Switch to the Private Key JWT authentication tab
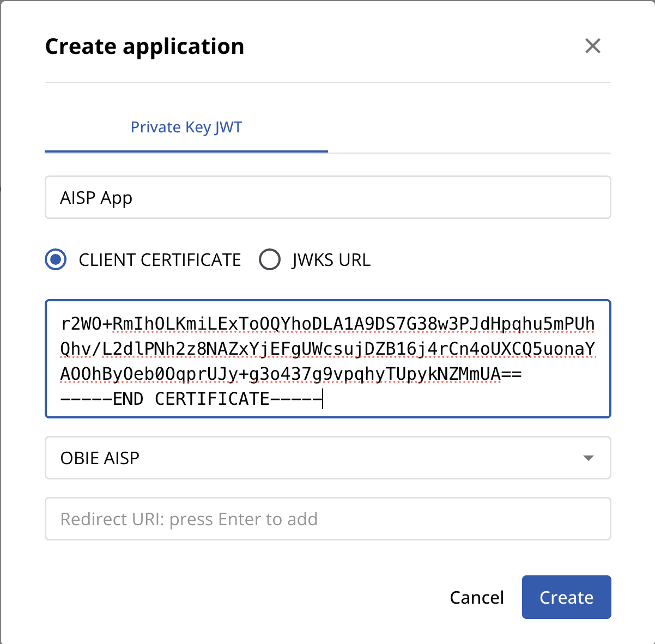This screenshot has height=644, width=655. [x=186, y=127]
